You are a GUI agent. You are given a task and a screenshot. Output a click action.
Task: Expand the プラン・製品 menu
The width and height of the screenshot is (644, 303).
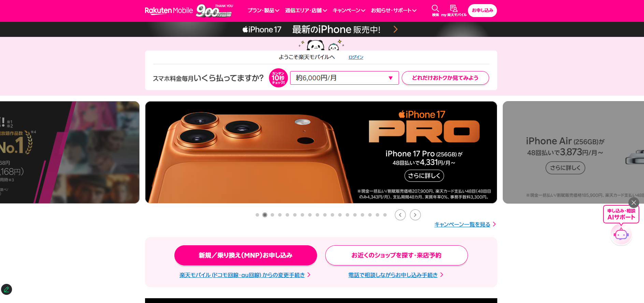click(x=263, y=11)
